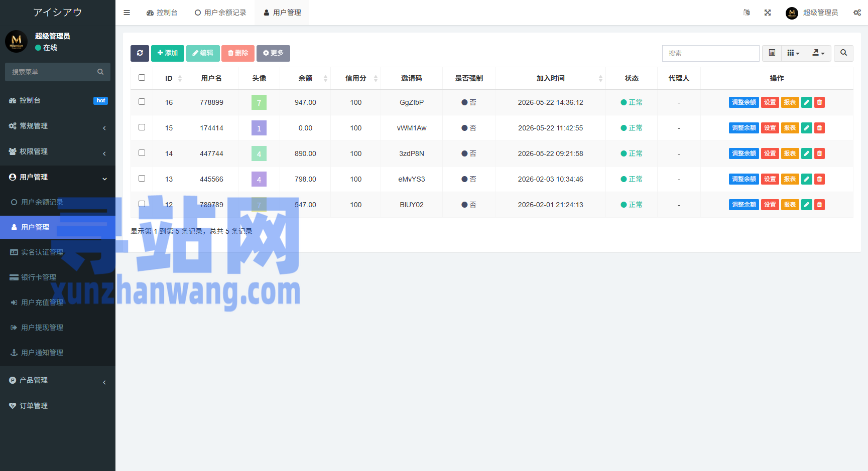Click avatar thumbnail of user 445566
This screenshot has width=868, height=471.
coord(259,179)
